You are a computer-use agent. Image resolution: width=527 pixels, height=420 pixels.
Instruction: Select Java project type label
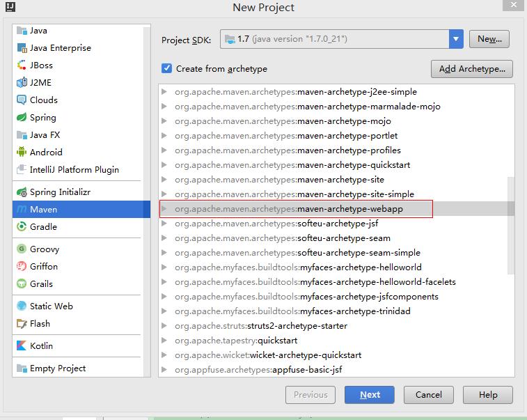[x=38, y=31]
